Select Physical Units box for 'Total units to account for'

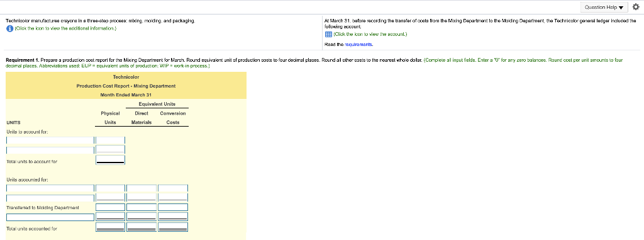click(x=110, y=160)
